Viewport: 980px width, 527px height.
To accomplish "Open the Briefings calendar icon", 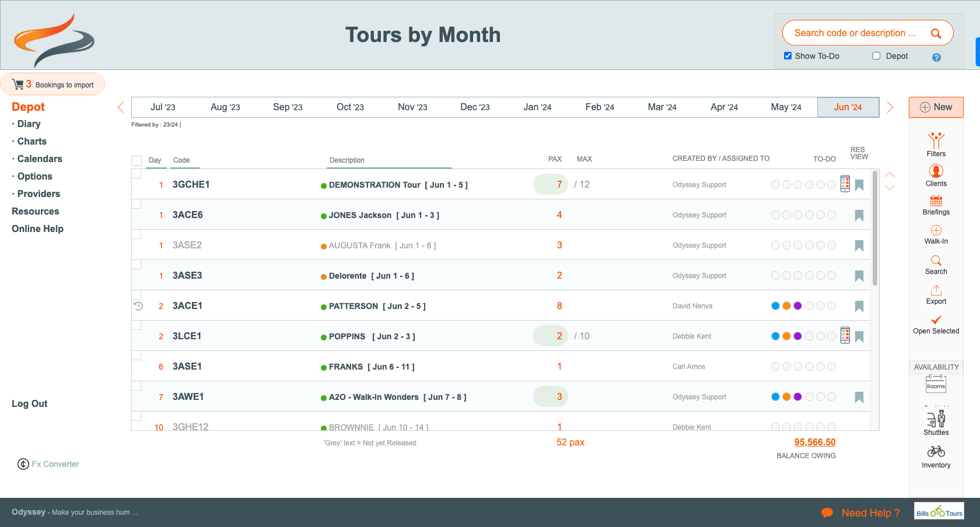I will [x=936, y=201].
